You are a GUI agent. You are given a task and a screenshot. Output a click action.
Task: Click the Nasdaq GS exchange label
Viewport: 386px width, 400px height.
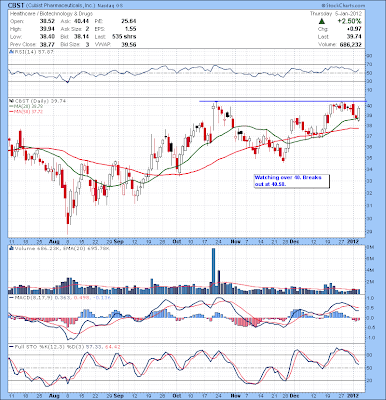[x=109, y=6]
